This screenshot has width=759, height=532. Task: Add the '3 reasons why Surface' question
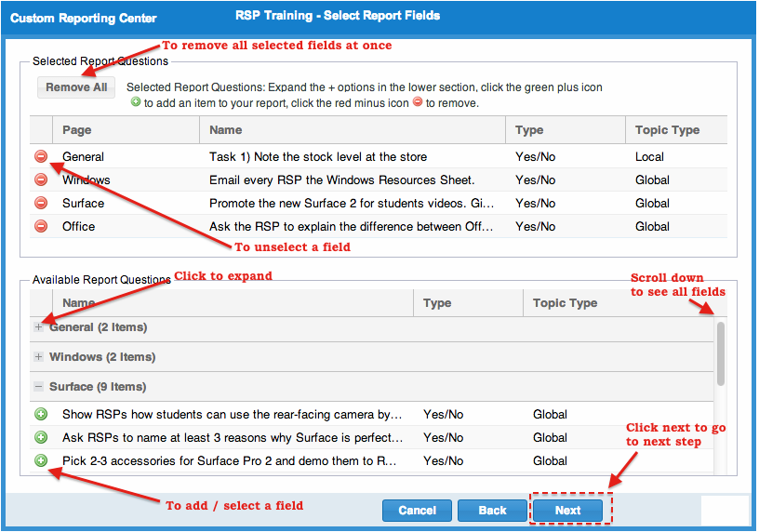pyautogui.click(x=41, y=438)
